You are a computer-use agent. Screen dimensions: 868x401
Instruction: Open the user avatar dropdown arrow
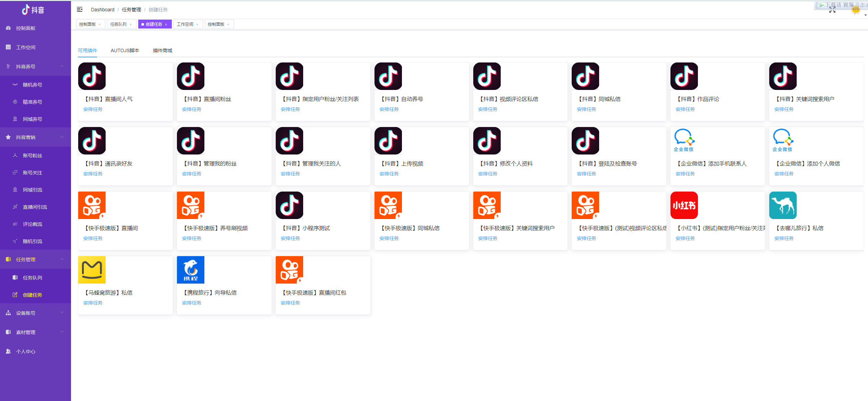tap(865, 15)
